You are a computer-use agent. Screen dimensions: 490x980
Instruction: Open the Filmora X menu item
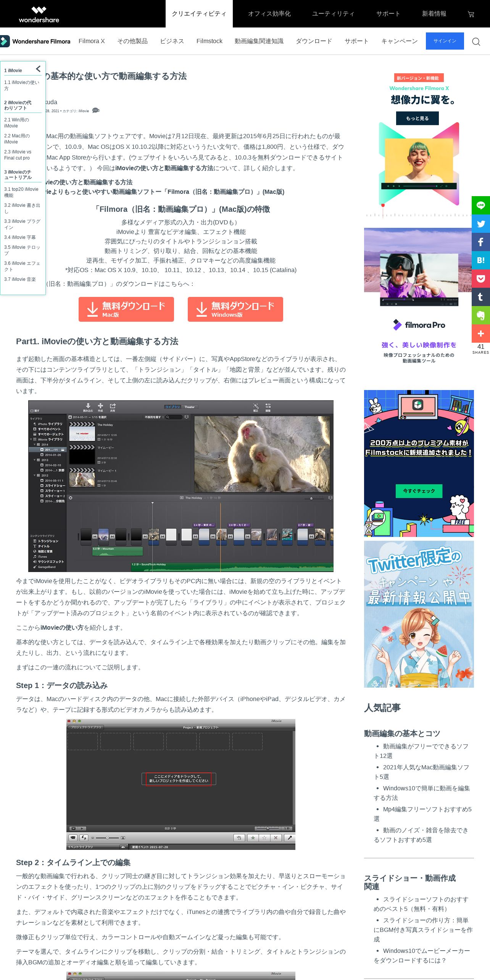click(92, 41)
